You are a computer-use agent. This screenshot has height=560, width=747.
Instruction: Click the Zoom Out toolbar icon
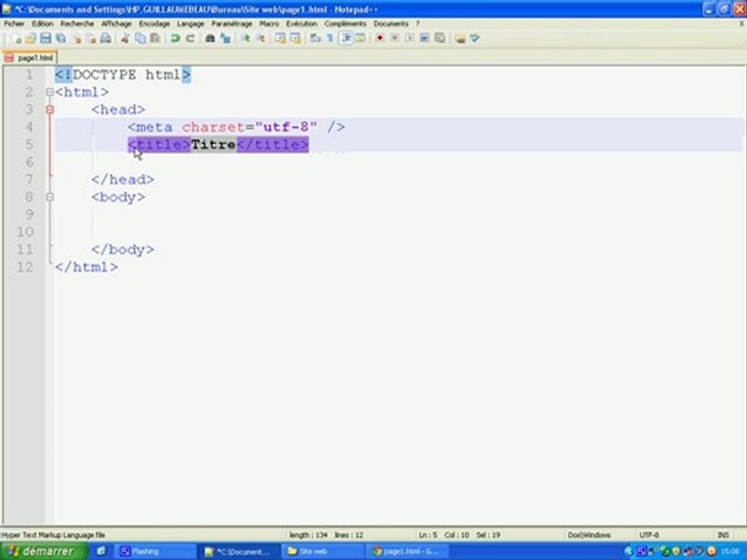click(x=261, y=39)
